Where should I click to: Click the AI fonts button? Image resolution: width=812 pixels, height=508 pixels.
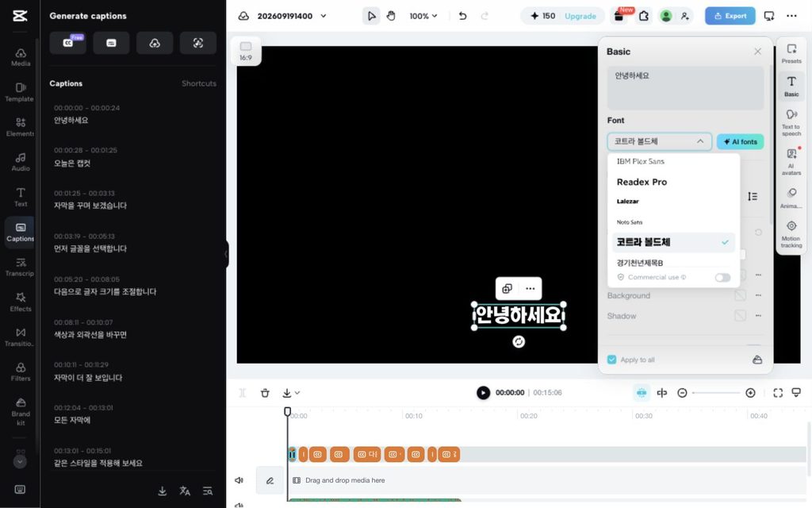coord(740,141)
